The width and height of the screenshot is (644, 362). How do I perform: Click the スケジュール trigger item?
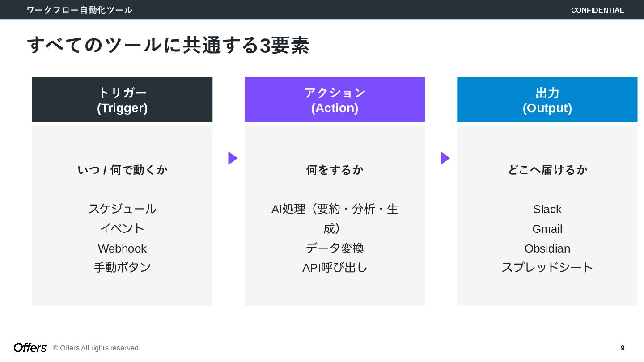(122, 209)
